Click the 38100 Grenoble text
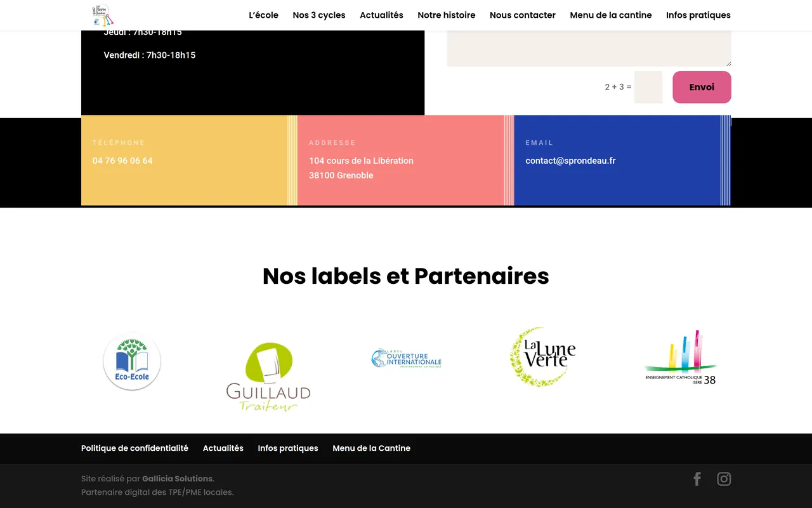Screen dimensions: 812x508 click(x=341, y=175)
